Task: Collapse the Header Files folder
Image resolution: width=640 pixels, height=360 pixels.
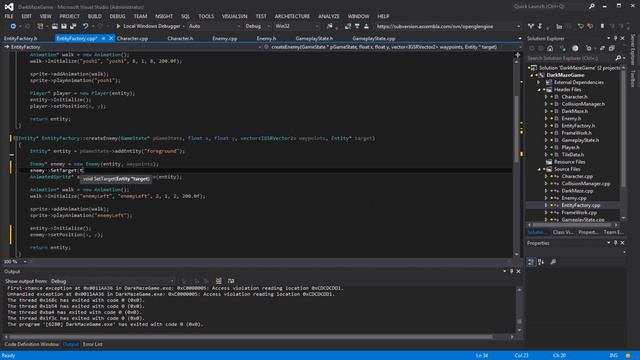Action: click(x=539, y=89)
